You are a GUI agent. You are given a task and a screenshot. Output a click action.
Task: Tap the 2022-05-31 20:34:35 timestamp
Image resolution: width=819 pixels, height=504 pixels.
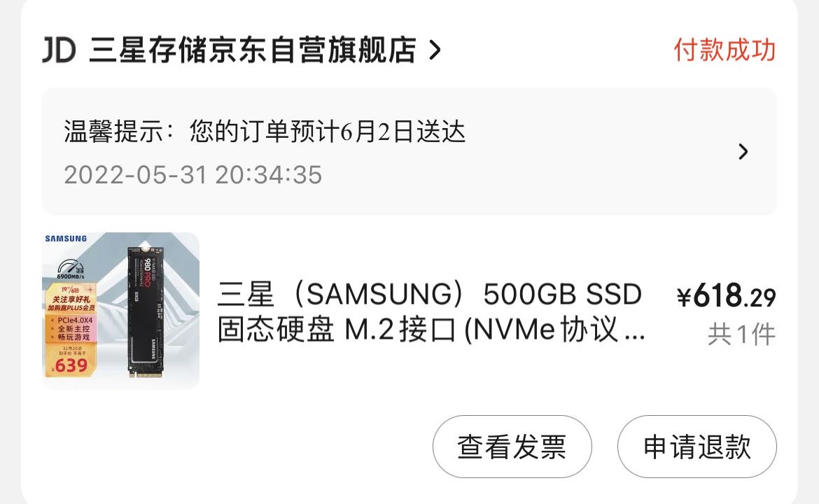[x=192, y=174]
